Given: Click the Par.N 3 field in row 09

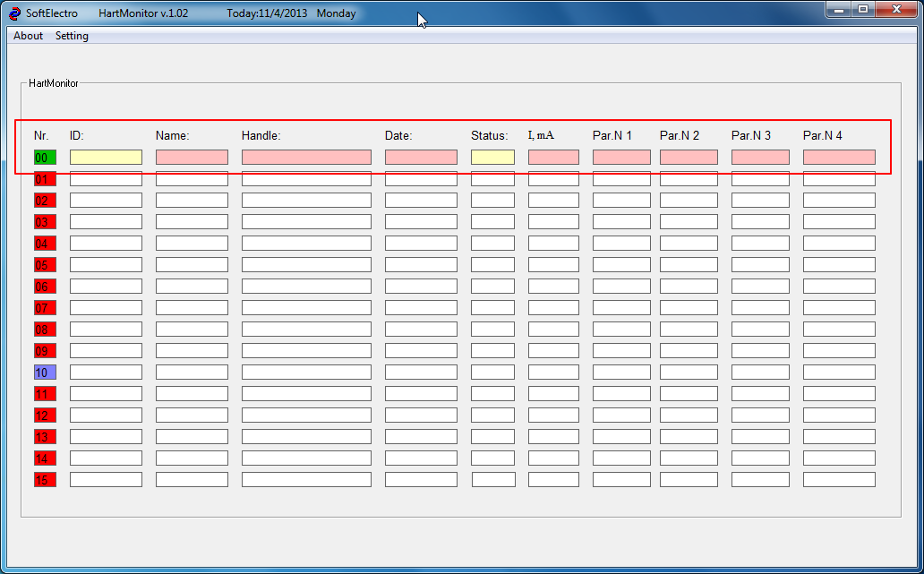Looking at the screenshot, I should click(x=760, y=351).
